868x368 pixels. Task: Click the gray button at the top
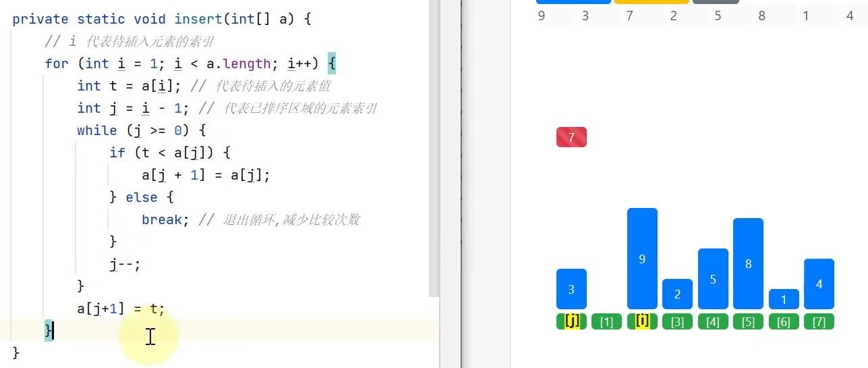tap(716, 2)
